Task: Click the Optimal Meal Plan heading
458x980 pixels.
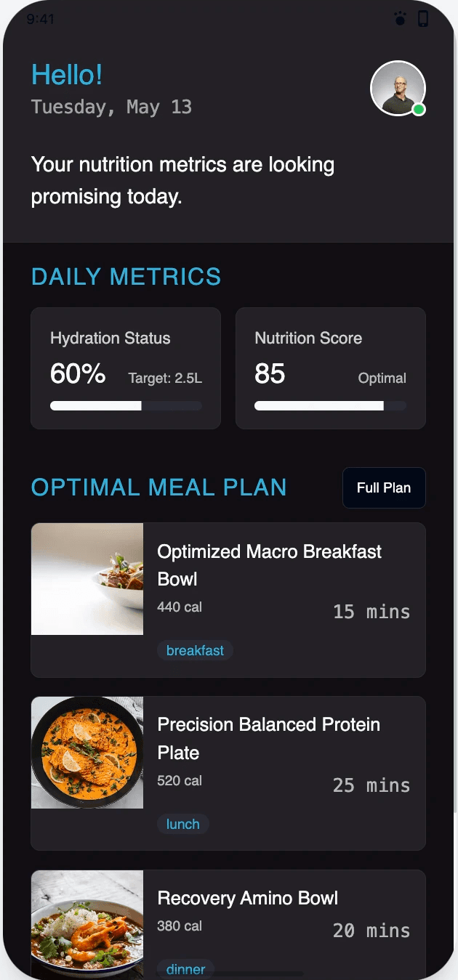Action: [159, 487]
